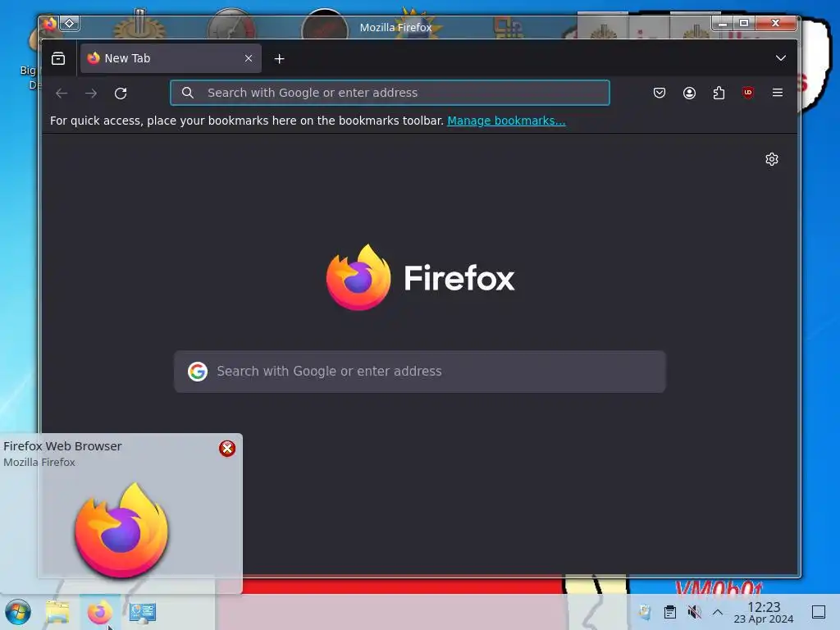This screenshot has width=840, height=630.
Task: Click the Google logo in search box
Action: (x=198, y=372)
